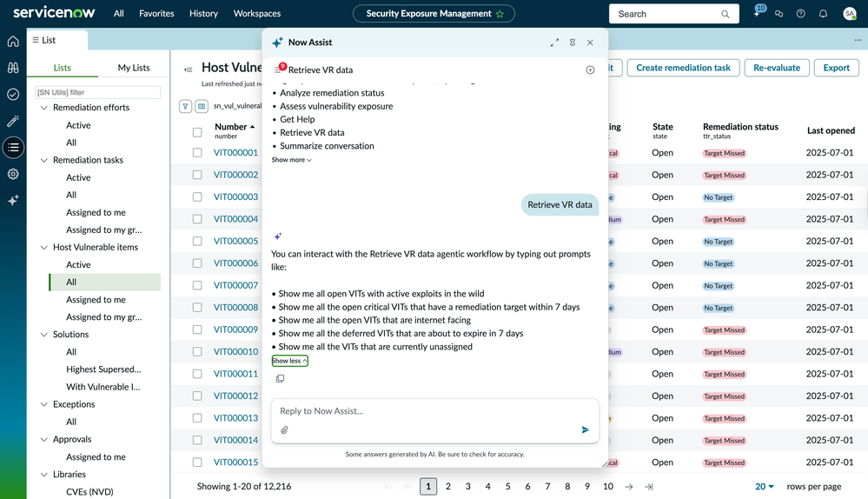The width and height of the screenshot is (868, 499).
Task: Open record VIT000004 link
Action: pos(235,219)
